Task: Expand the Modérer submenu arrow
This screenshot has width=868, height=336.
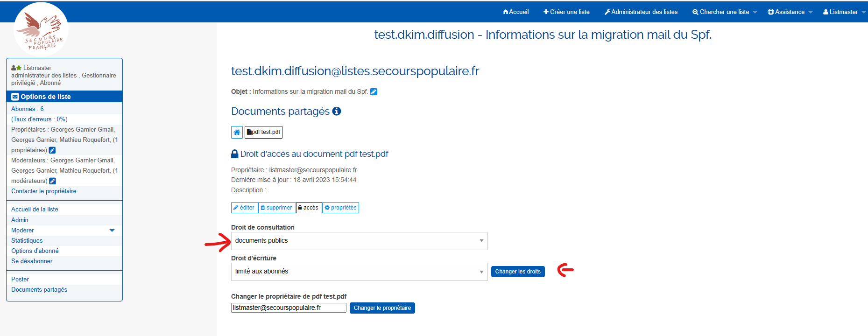Action: click(112, 230)
